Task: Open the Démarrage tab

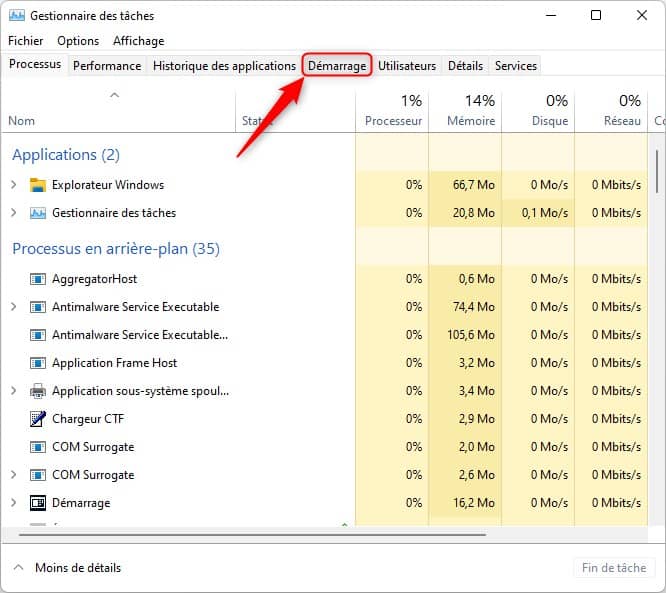Action: [337, 66]
